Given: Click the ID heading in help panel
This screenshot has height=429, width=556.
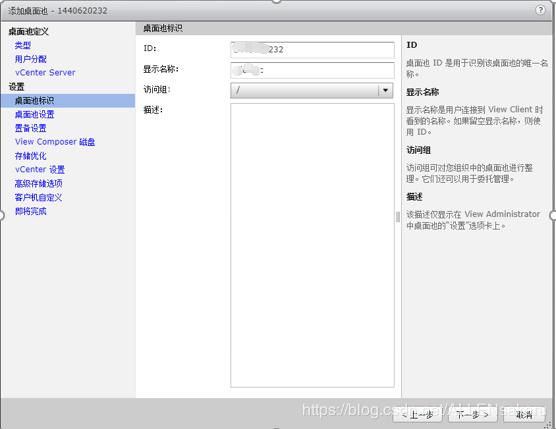Looking at the screenshot, I should click(x=412, y=45).
